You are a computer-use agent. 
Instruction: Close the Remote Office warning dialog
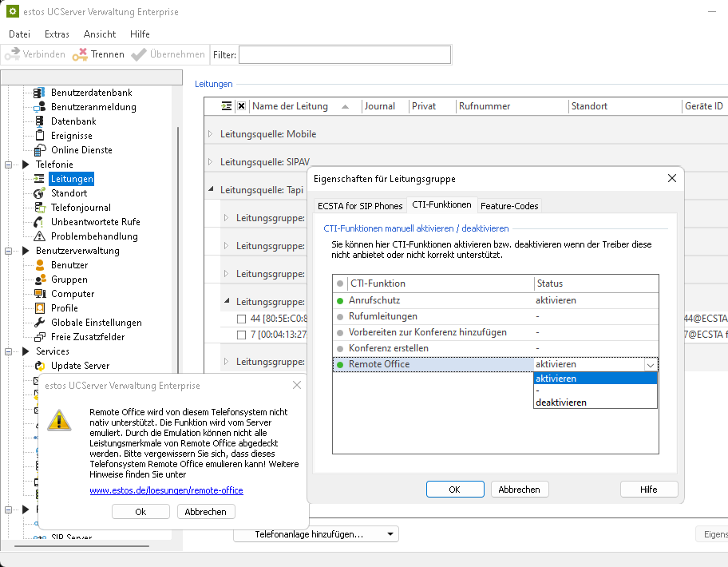click(297, 386)
